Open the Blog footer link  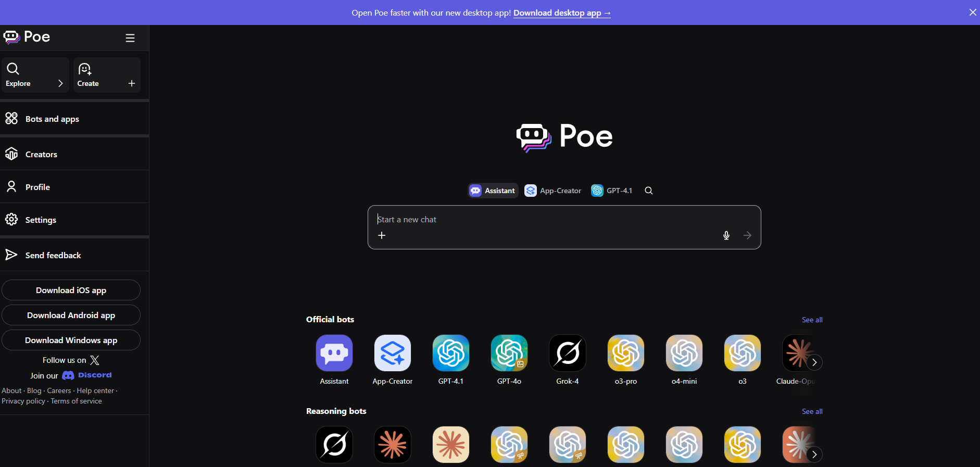pos(34,390)
